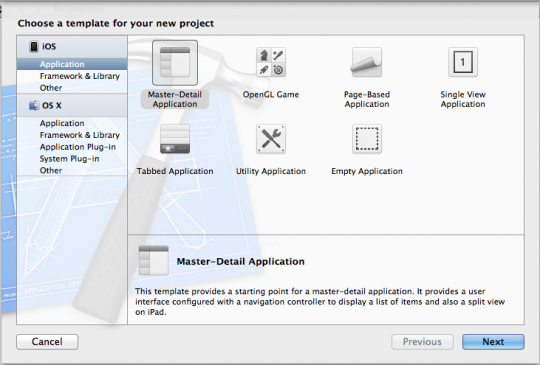Select the Single View Application icon

tap(463, 62)
